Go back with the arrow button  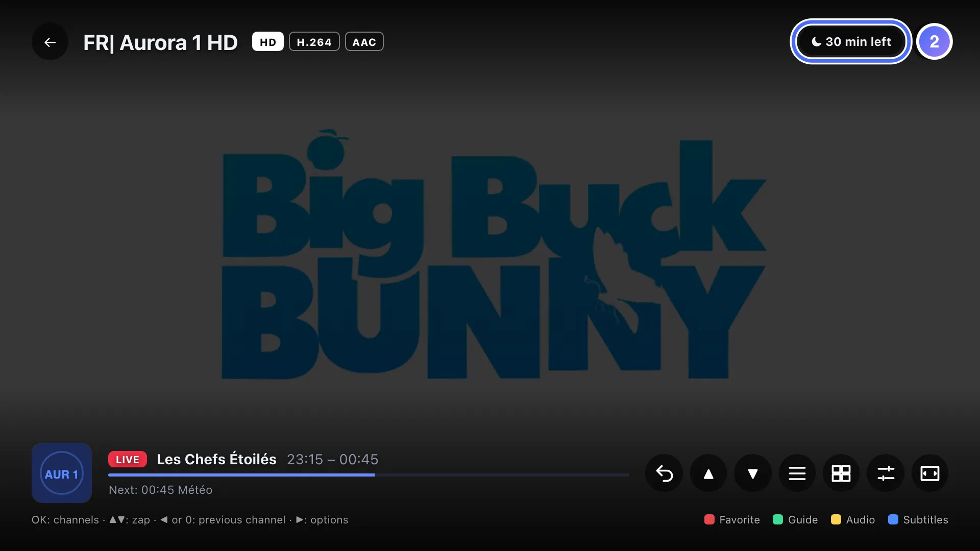tap(50, 42)
